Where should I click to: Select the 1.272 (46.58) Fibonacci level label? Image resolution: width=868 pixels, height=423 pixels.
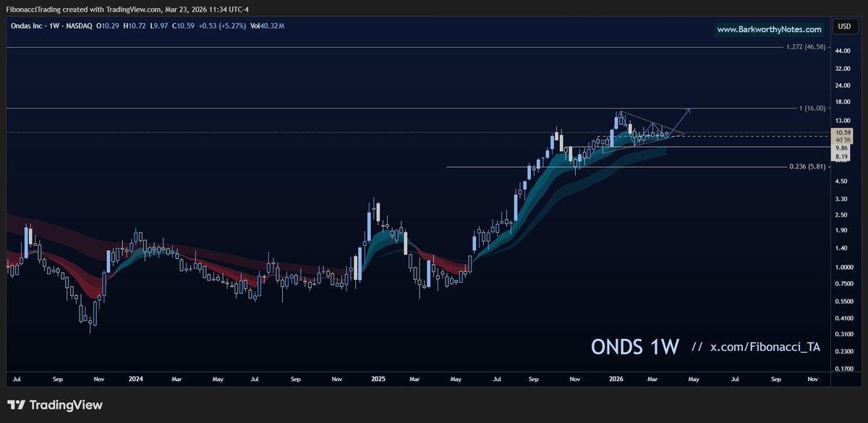[807, 47]
